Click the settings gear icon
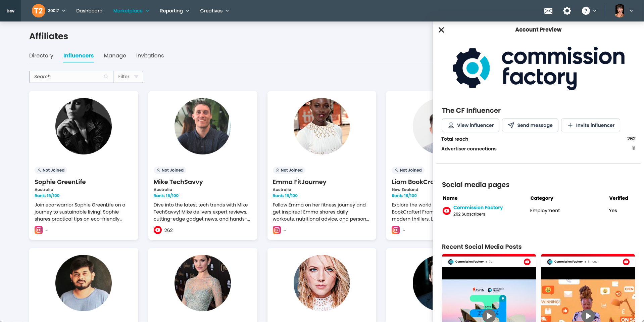644x322 pixels. (567, 11)
